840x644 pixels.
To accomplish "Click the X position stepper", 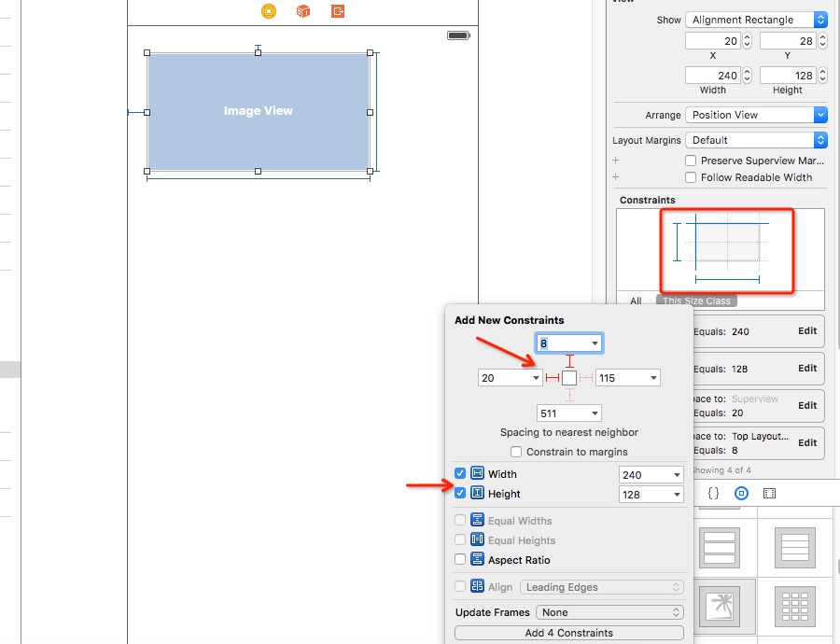I will 747,41.
